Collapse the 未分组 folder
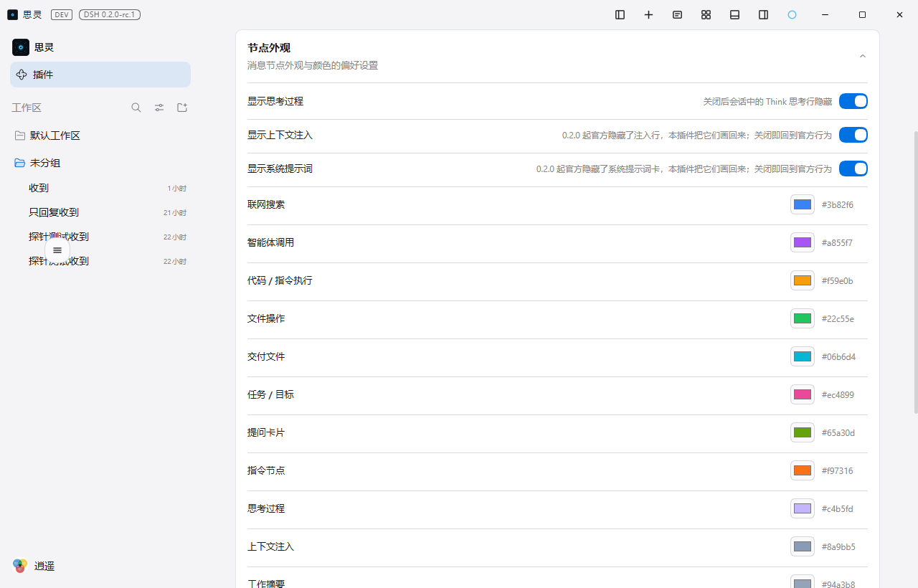This screenshot has width=918, height=588. pyautogui.click(x=100, y=163)
